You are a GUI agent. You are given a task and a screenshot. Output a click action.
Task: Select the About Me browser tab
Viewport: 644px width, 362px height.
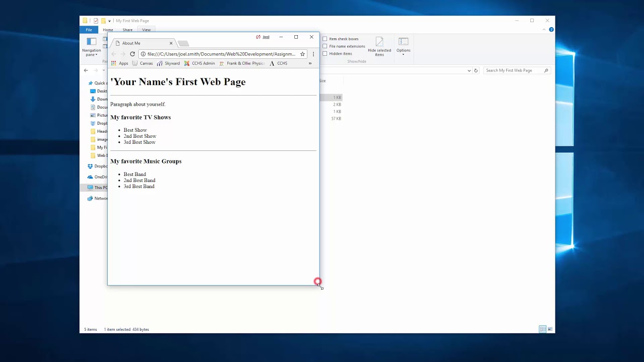[x=143, y=43]
